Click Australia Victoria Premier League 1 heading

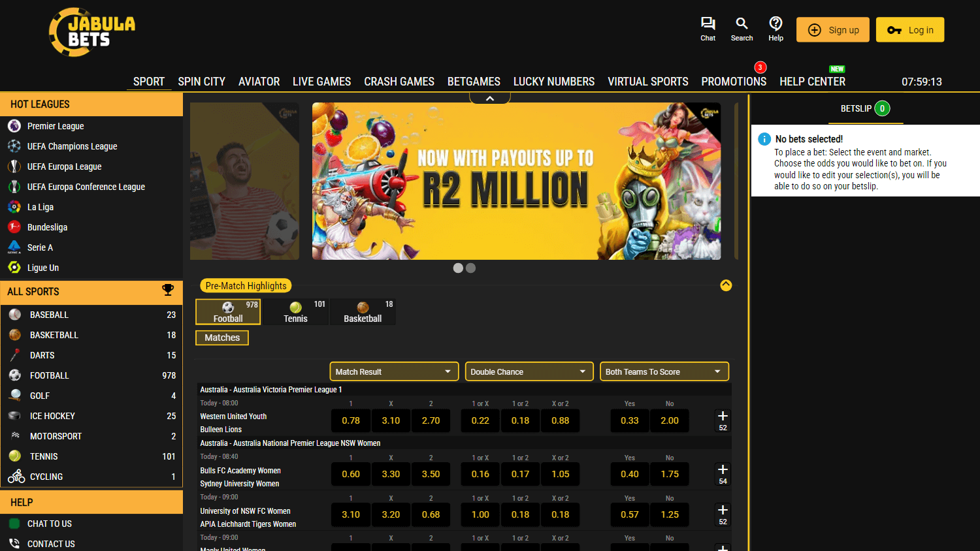click(x=271, y=390)
